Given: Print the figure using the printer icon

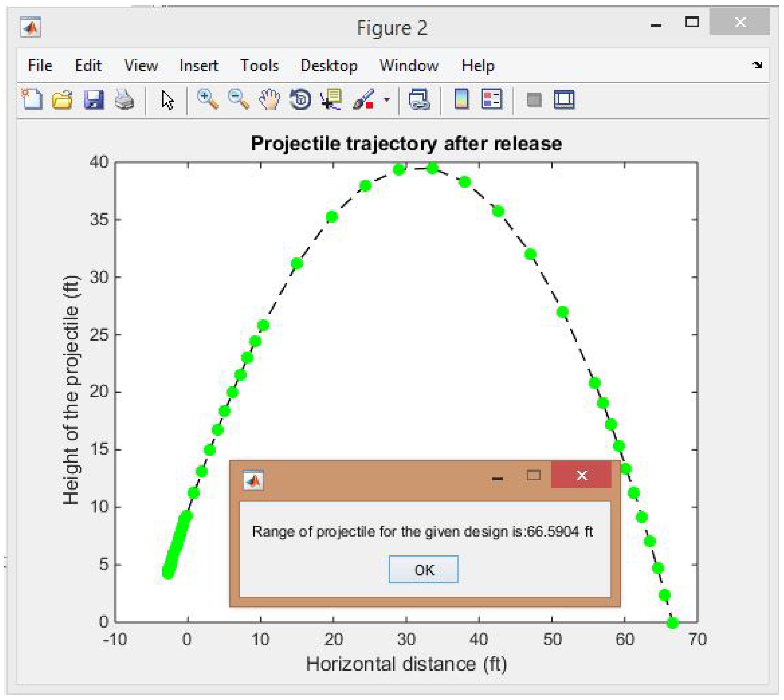Looking at the screenshot, I should coord(124,100).
